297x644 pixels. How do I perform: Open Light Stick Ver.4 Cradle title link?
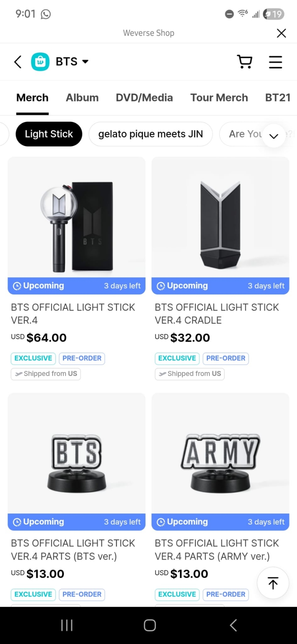click(x=216, y=314)
